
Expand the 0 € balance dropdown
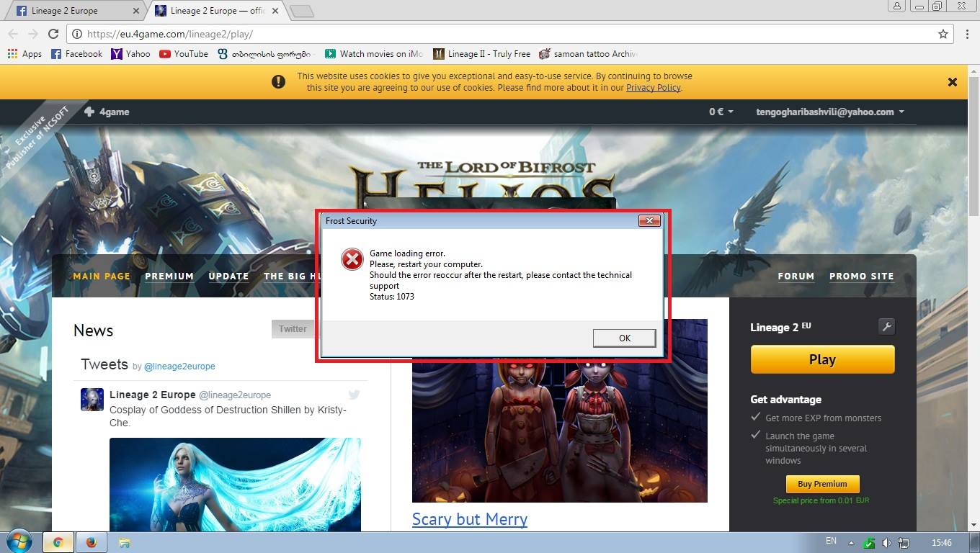pyautogui.click(x=721, y=112)
